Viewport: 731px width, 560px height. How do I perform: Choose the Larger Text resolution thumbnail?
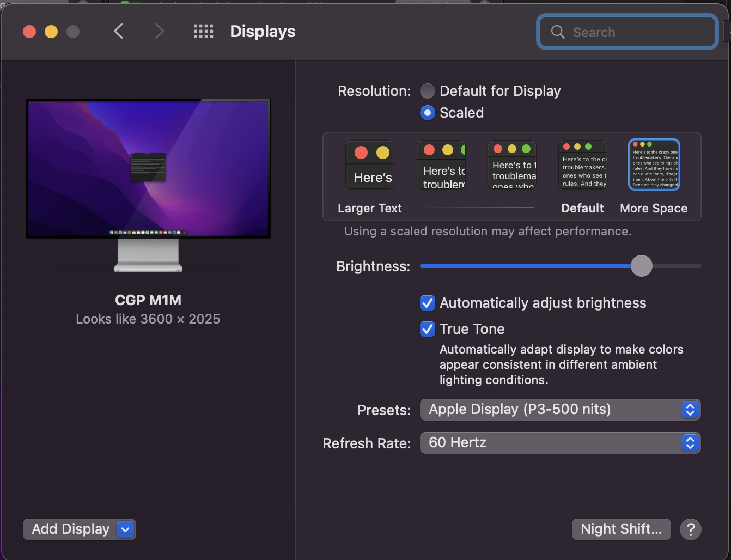tap(370, 165)
